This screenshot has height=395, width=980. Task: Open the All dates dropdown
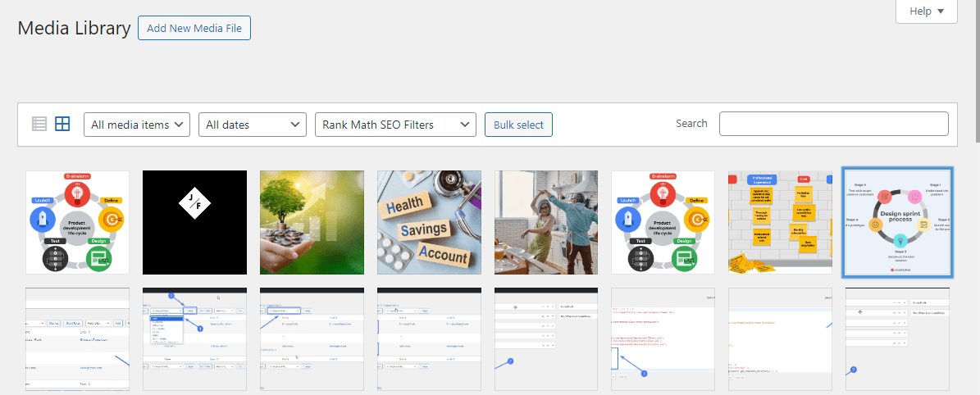pos(253,125)
